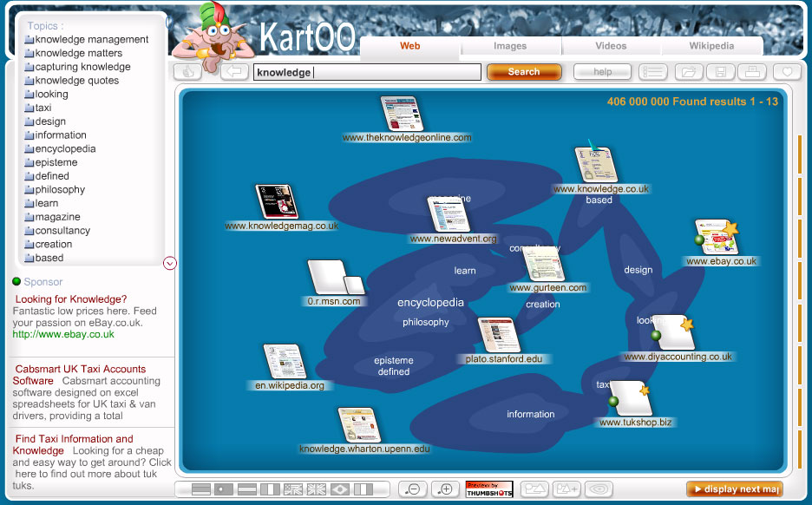Open the www.newadvent.org site thumbnail
Viewport: 812px width, 505px height.
[x=449, y=214]
